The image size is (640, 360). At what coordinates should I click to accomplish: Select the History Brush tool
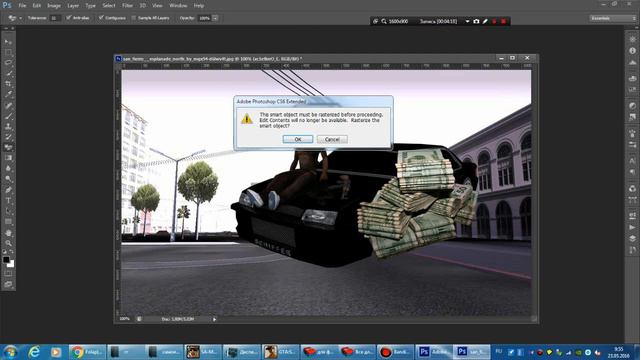coord(8,137)
